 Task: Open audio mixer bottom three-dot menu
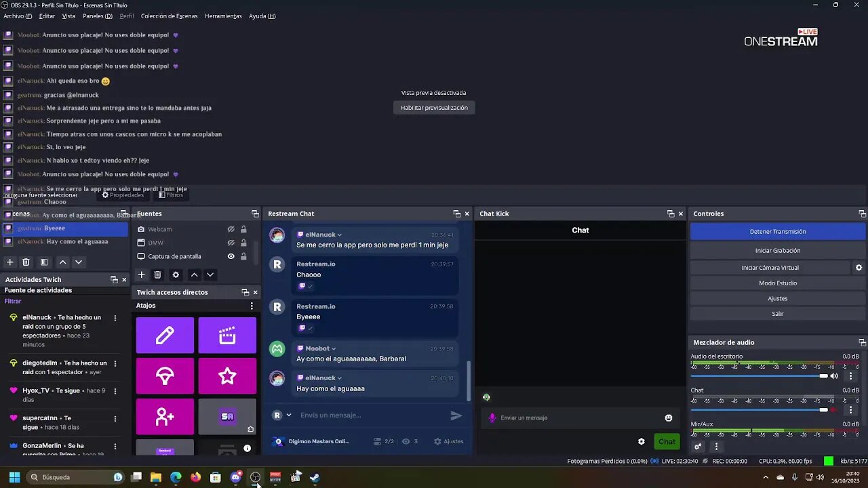point(716,446)
